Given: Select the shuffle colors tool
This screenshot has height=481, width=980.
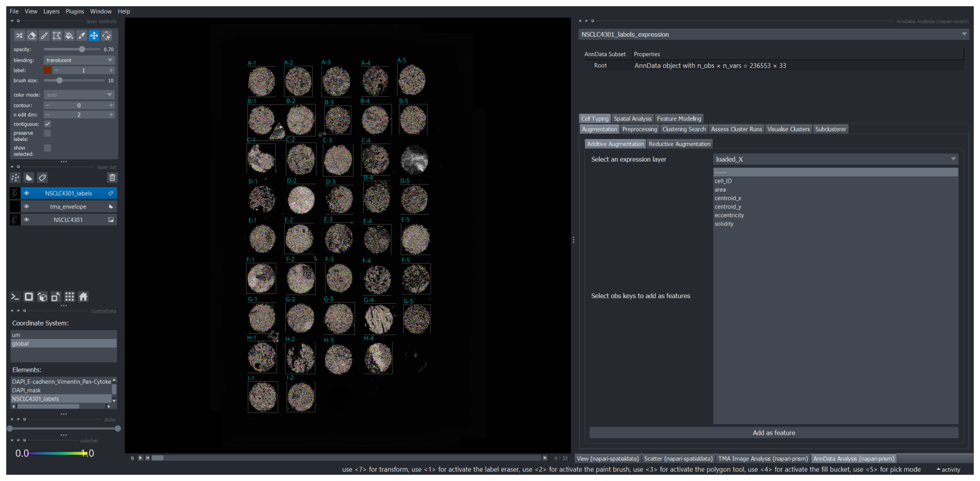Looking at the screenshot, I should tap(19, 36).
